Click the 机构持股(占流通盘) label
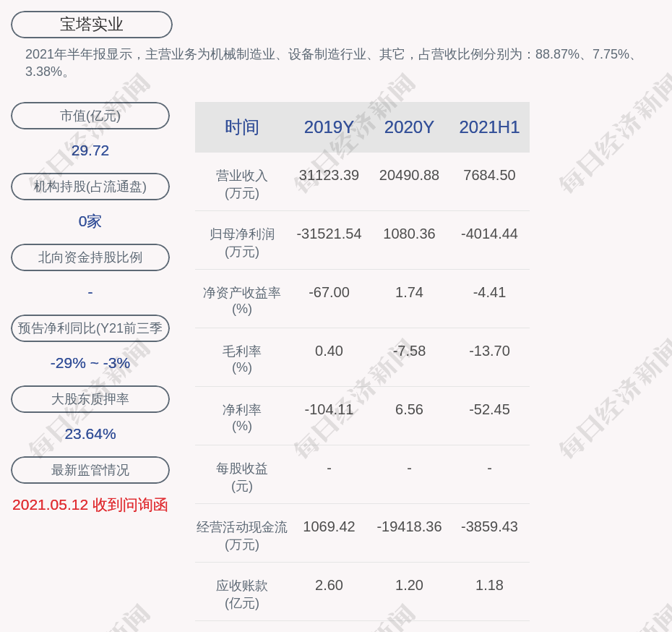Viewport: 672px width, 632px height. tap(90, 187)
